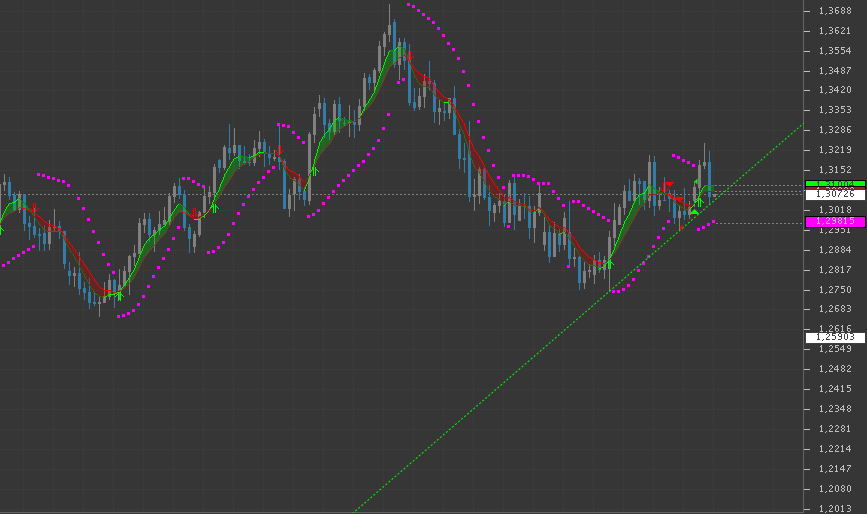Click the solid green up-triangle buy marker
The height and width of the screenshot is (514, 867).
click(695, 212)
